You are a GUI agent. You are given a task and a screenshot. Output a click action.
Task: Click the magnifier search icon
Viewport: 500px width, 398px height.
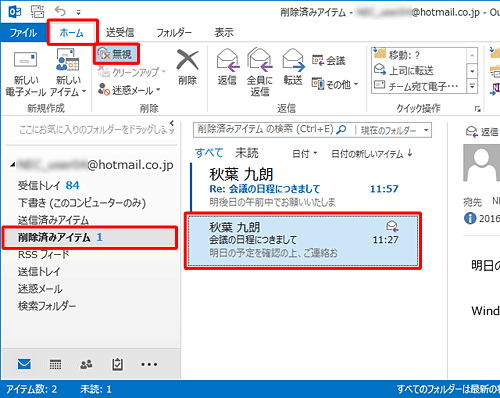click(x=341, y=130)
